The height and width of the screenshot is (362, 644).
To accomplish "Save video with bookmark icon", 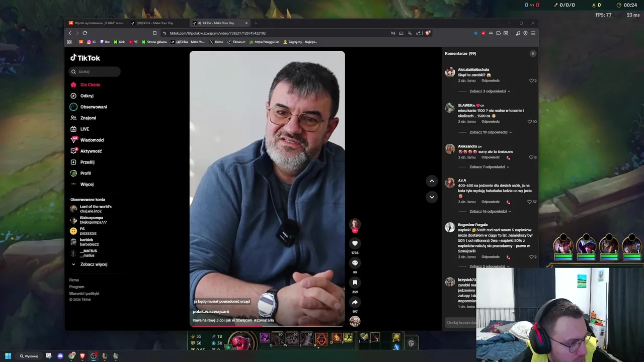I will click(x=355, y=283).
